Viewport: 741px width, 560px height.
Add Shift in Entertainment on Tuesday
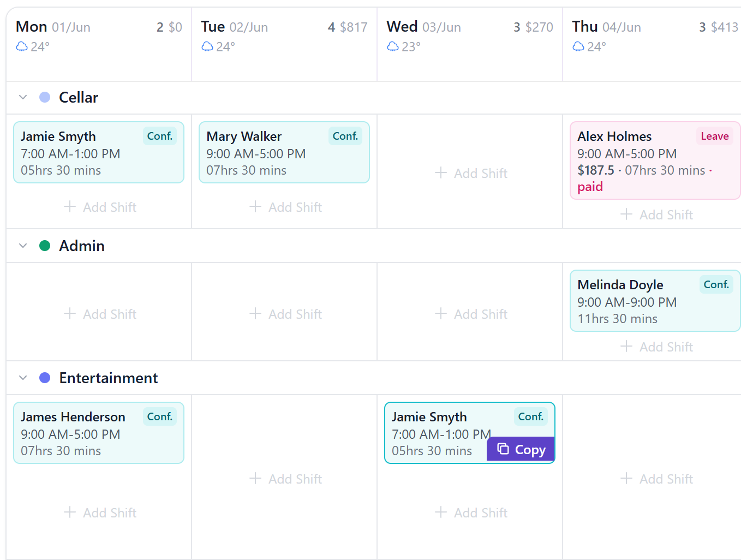(286, 479)
